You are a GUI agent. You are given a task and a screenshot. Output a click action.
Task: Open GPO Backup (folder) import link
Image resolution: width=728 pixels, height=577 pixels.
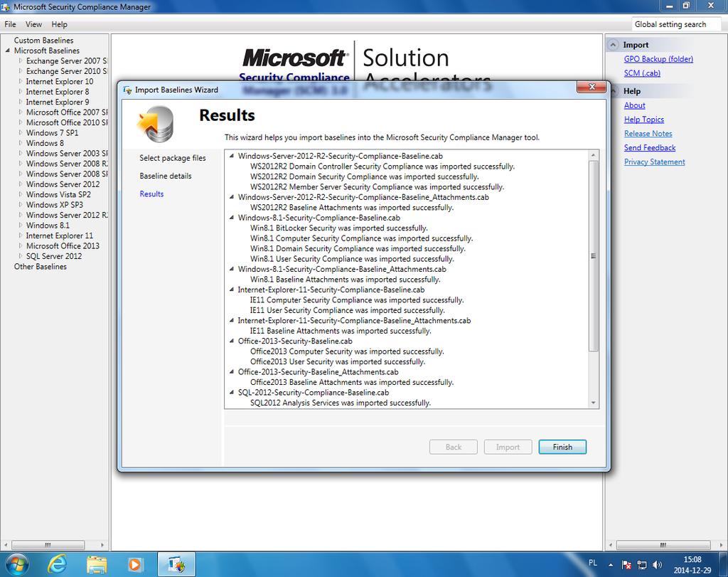click(658, 59)
